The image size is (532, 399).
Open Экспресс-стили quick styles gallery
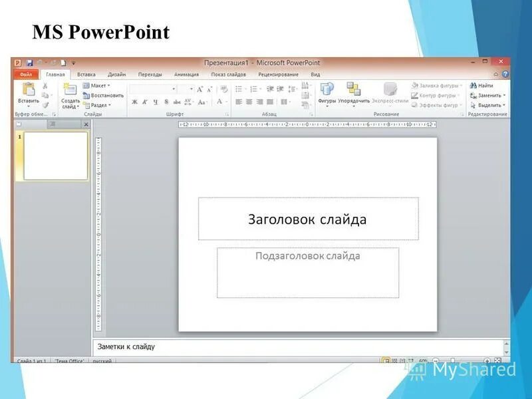(x=390, y=94)
